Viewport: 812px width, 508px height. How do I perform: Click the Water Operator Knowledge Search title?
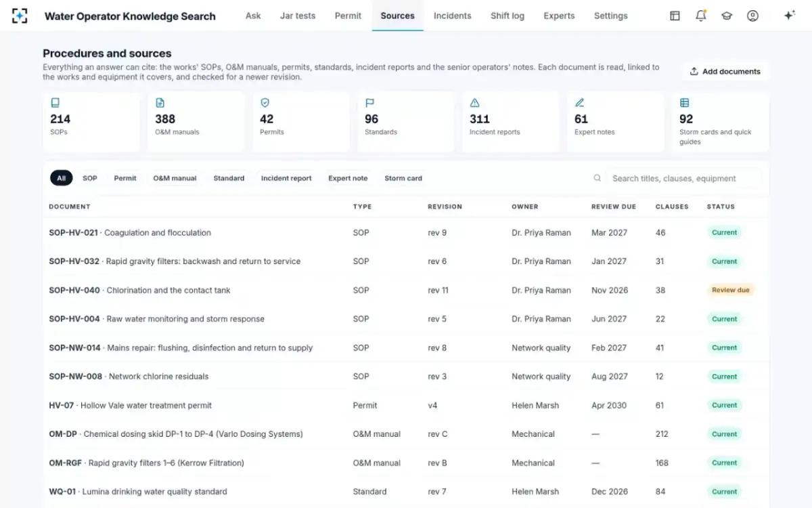(x=130, y=16)
